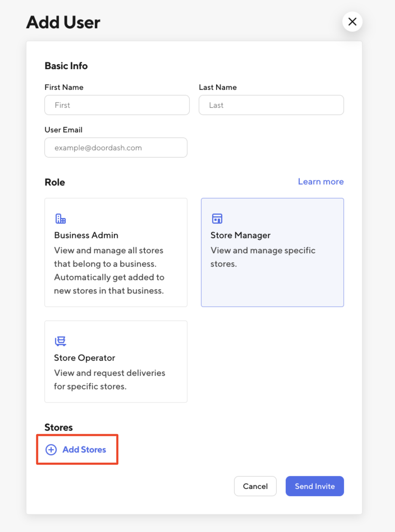Viewport: 395px width, 532px height.
Task: Click the plus circle icon beside Add Stores
Action: (51, 450)
